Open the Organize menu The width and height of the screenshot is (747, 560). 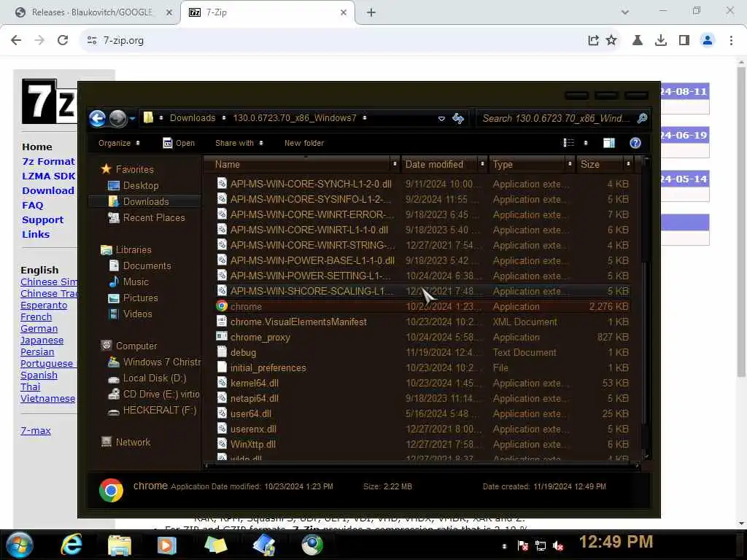coord(119,143)
